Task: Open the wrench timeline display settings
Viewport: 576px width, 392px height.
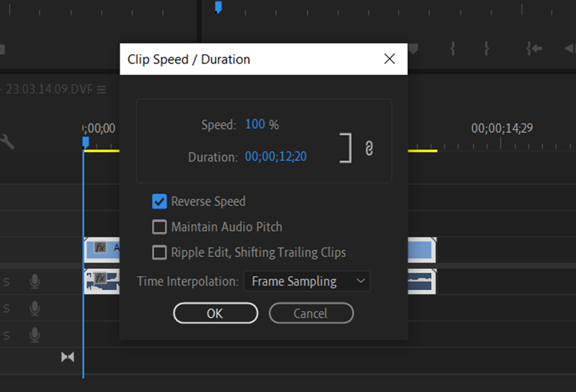Action: (7, 142)
